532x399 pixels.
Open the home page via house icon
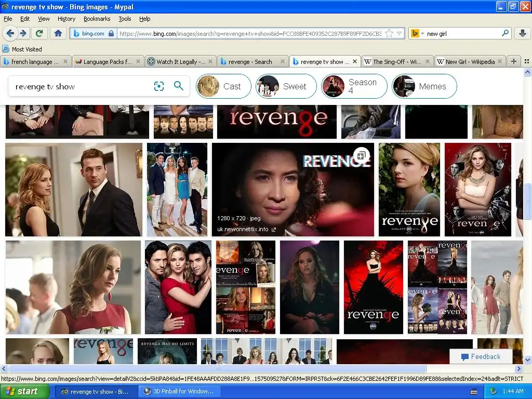(58, 33)
